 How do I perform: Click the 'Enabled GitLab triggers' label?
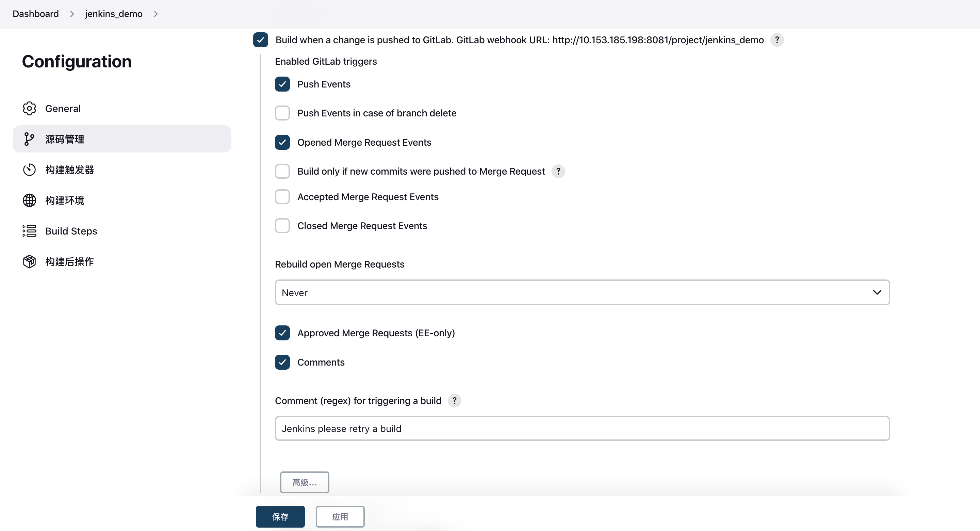326,61
